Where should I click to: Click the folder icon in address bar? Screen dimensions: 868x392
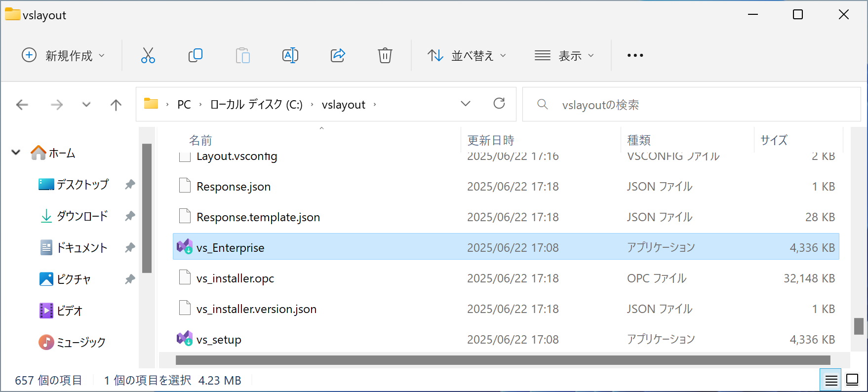(x=151, y=104)
